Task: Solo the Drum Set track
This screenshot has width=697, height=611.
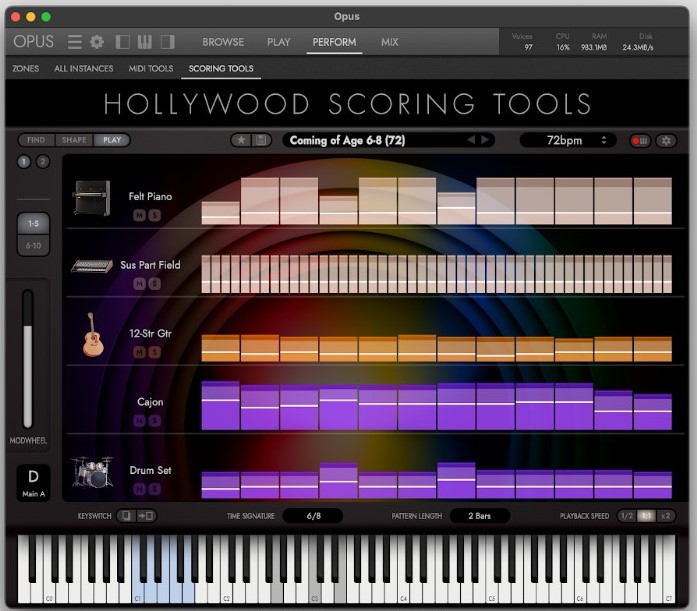Action: click(155, 489)
